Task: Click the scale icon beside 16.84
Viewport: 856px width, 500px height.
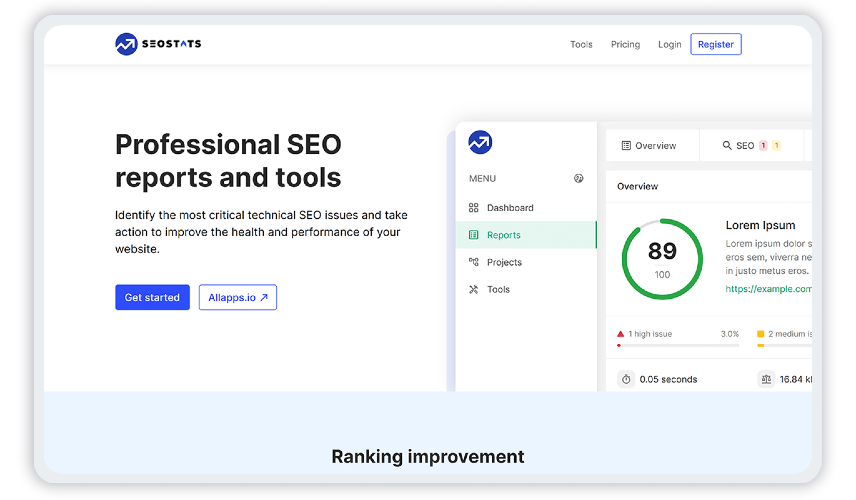Action: (x=766, y=379)
